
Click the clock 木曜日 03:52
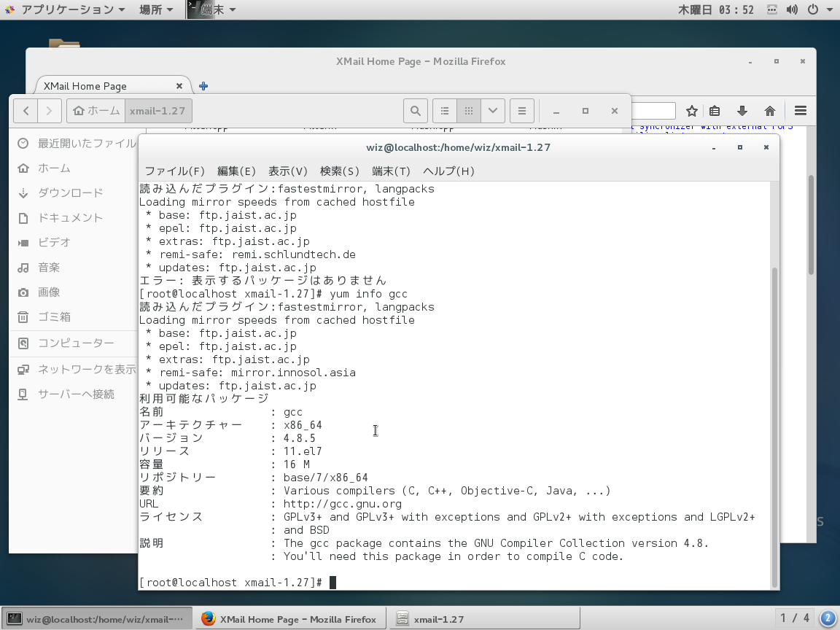click(x=716, y=9)
